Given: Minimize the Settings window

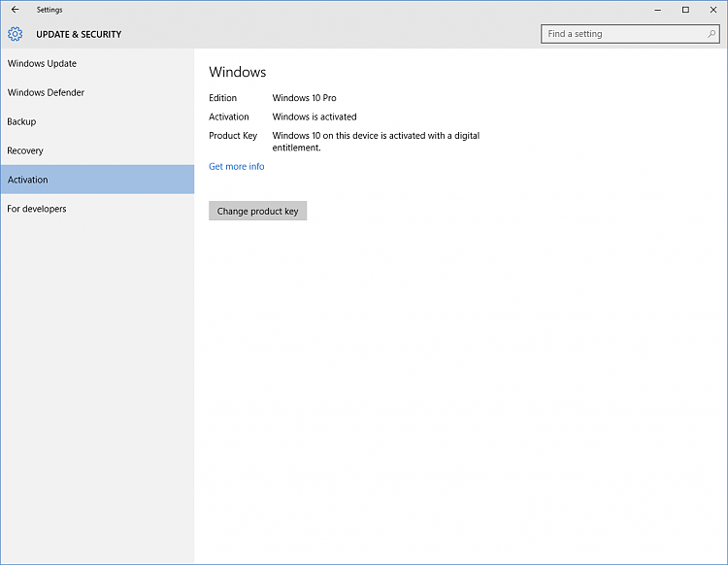Looking at the screenshot, I should (657, 10).
